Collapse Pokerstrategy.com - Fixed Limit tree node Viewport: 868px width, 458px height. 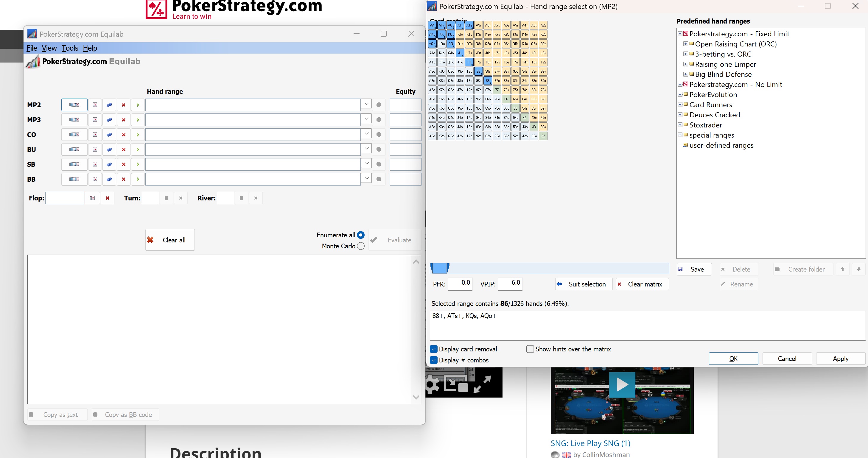(x=680, y=34)
